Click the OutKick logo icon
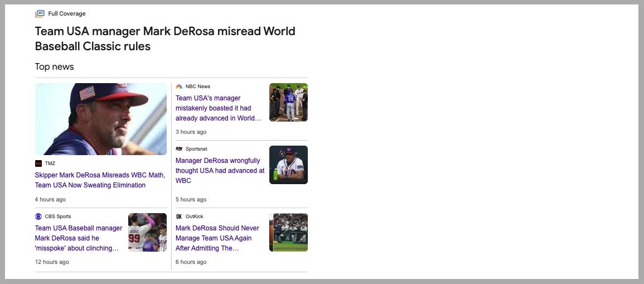Viewport: 644px width, 284px height. pyautogui.click(x=179, y=216)
